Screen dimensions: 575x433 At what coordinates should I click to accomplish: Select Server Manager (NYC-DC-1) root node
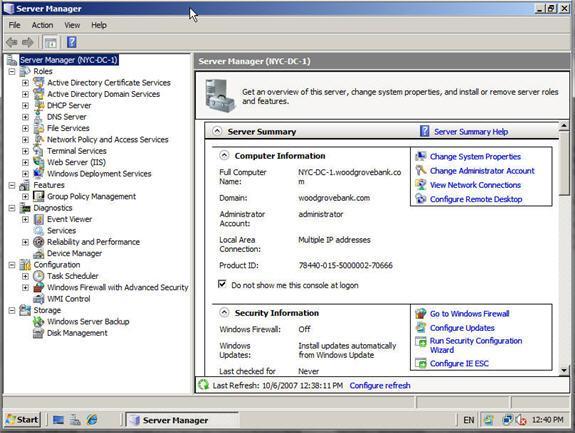(x=69, y=60)
